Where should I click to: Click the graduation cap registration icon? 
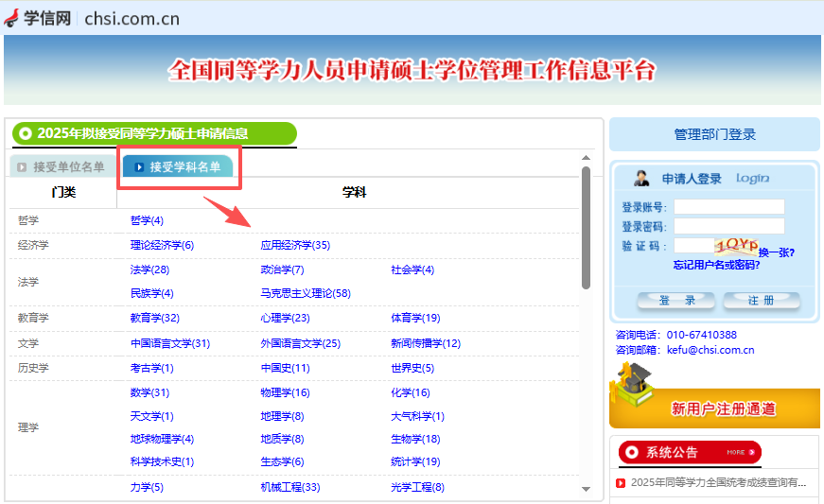(631, 388)
